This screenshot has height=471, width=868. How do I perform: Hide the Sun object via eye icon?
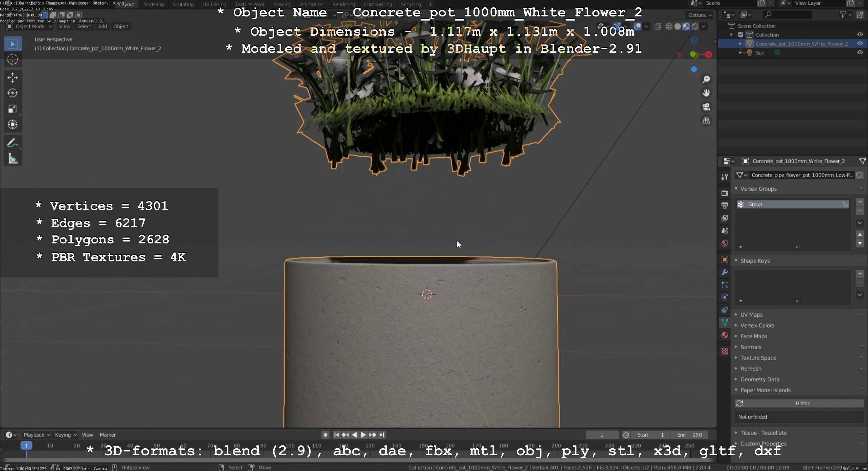(x=860, y=52)
